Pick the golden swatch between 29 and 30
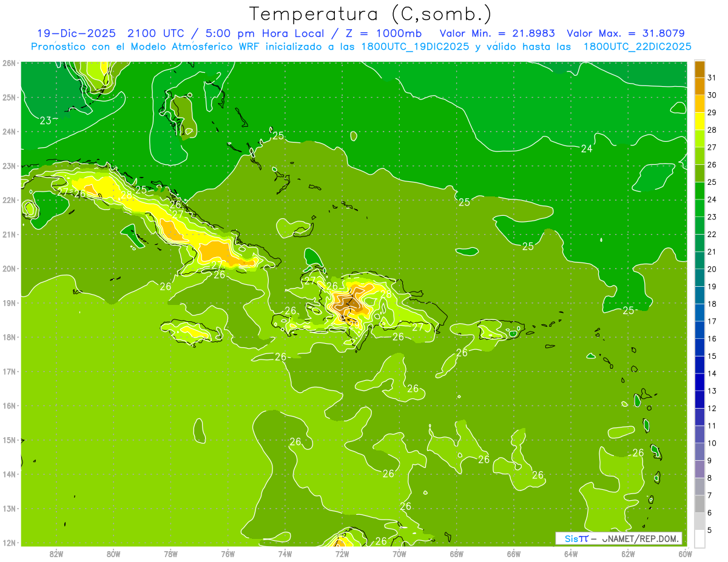The image size is (728, 562). tap(699, 104)
